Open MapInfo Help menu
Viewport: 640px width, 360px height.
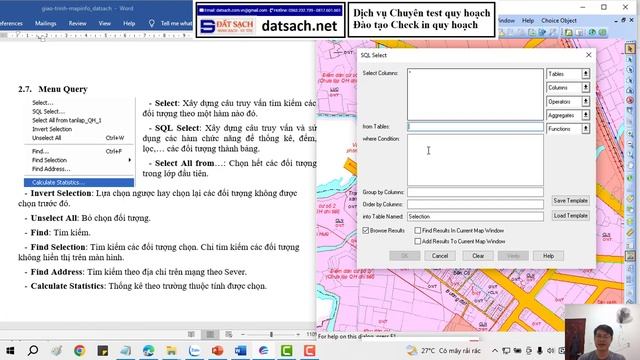point(528,20)
